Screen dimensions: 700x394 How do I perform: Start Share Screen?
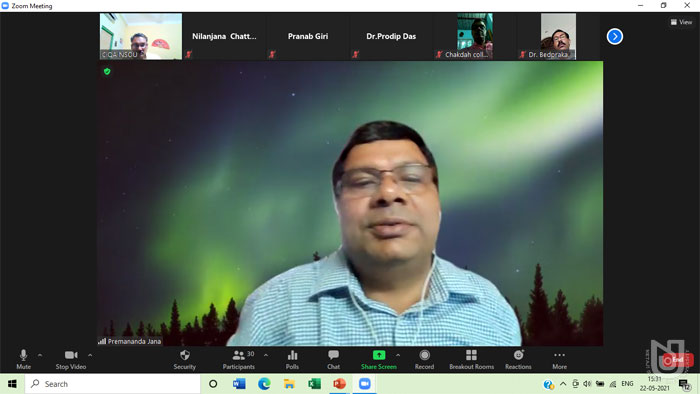379,360
